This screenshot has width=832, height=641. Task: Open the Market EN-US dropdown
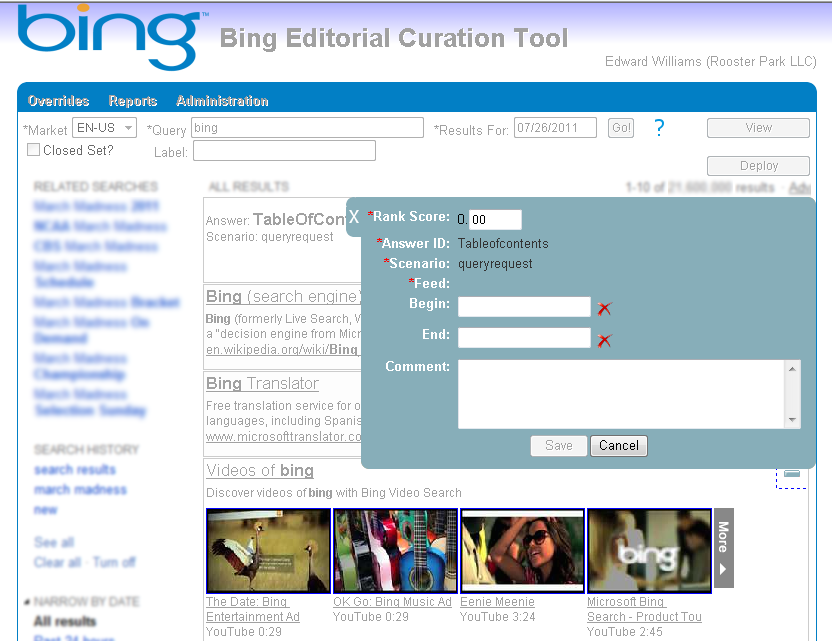coord(105,128)
